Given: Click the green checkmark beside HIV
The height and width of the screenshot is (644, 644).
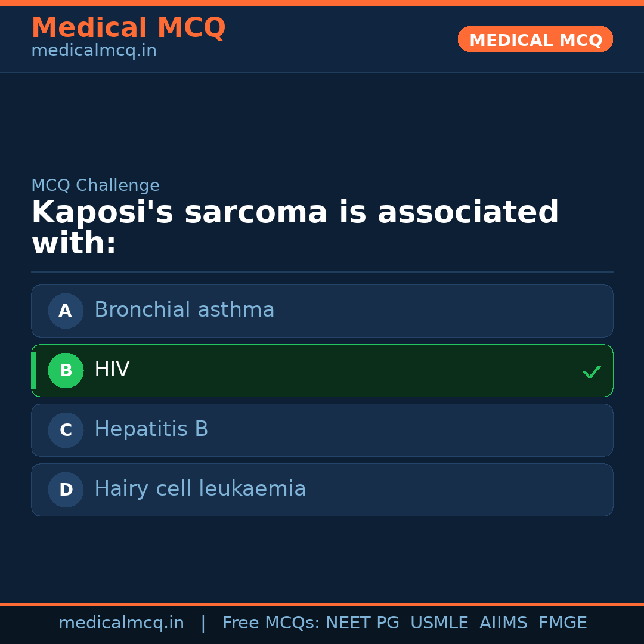Looking at the screenshot, I should click(x=592, y=371).
